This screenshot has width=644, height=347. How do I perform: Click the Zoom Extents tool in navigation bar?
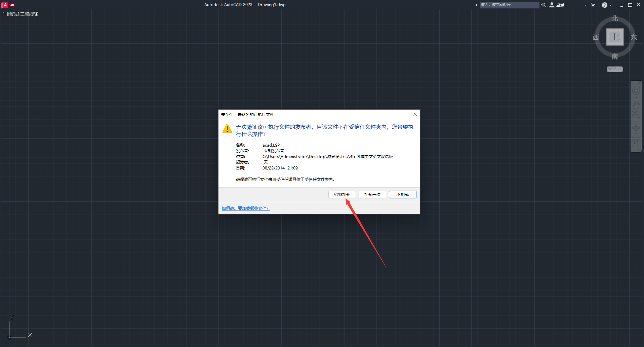(636, 115)
